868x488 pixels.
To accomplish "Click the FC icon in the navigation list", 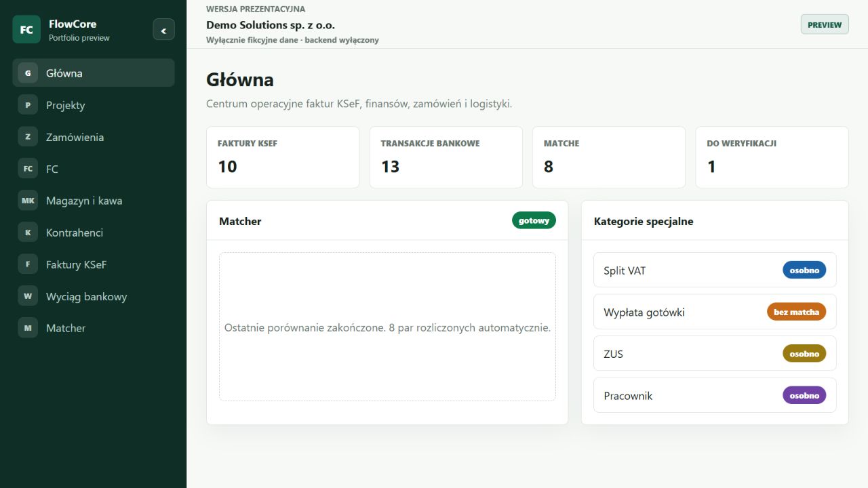I will tap(28, 169).
